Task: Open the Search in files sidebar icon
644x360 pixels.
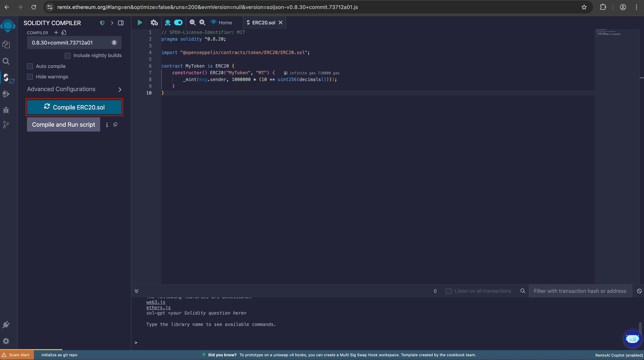Action: (6, 61)
